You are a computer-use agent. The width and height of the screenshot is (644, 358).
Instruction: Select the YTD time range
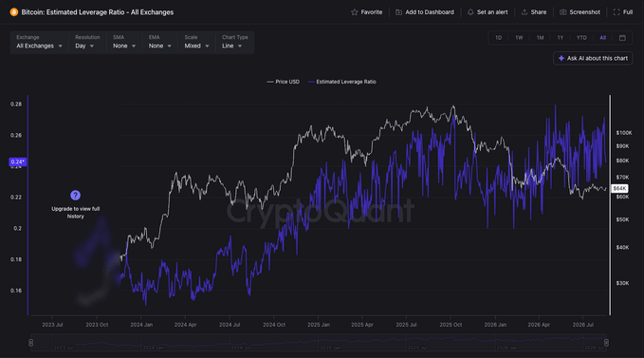(581, 38)
